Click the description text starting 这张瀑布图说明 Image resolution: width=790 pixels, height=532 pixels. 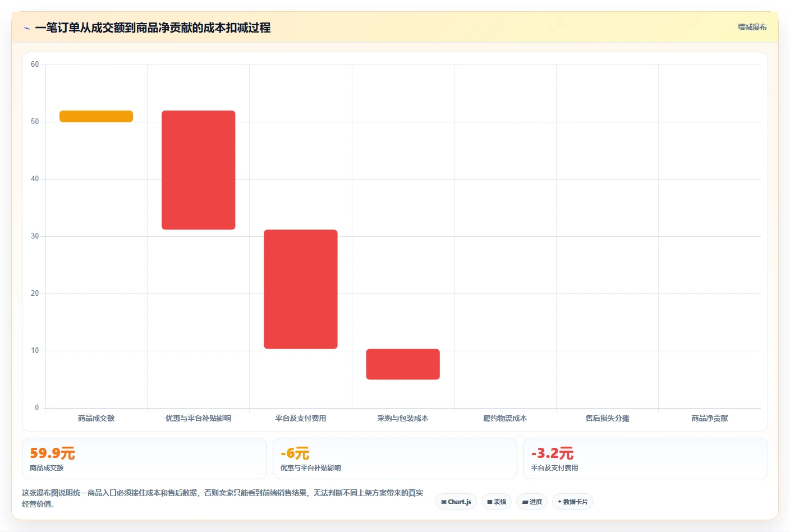pyautogui.click(x=223, y=498)
